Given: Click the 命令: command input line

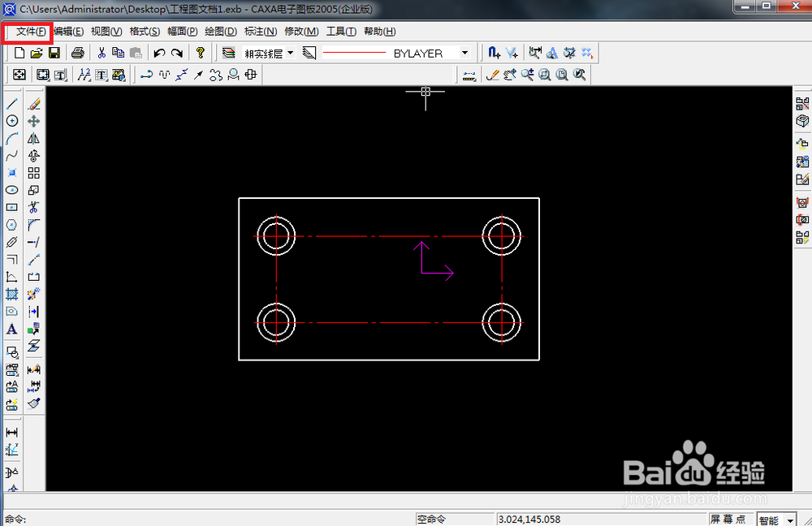Looking at the screenshot, I should (207, 520).
